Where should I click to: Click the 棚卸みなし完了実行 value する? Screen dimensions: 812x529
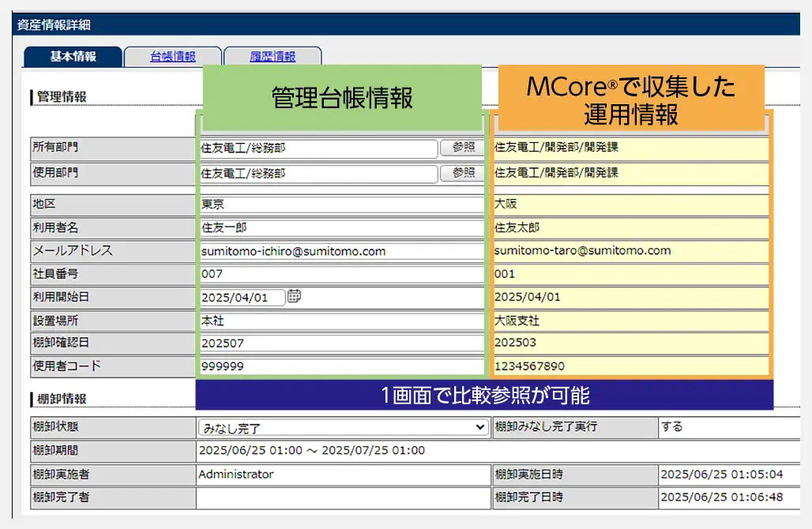671,427
